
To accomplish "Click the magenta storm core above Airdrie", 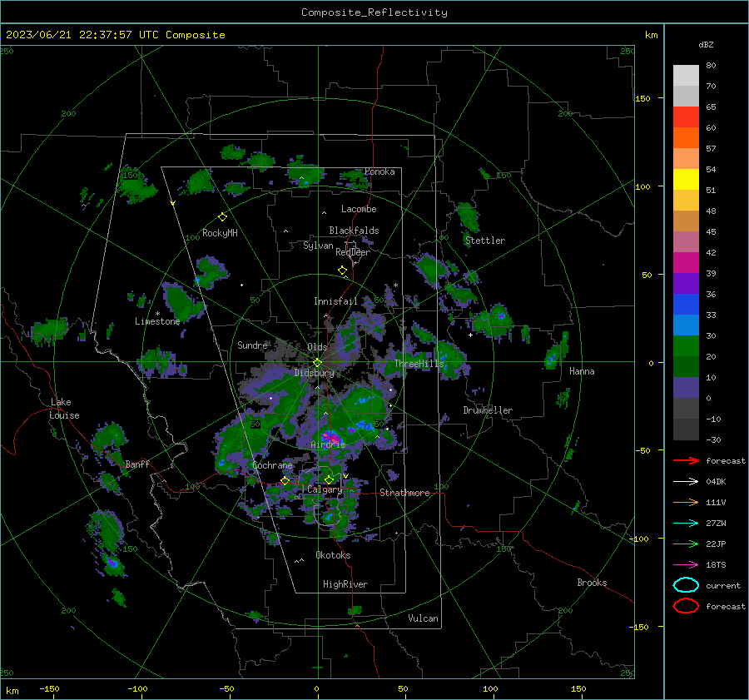I will [330, 436].
